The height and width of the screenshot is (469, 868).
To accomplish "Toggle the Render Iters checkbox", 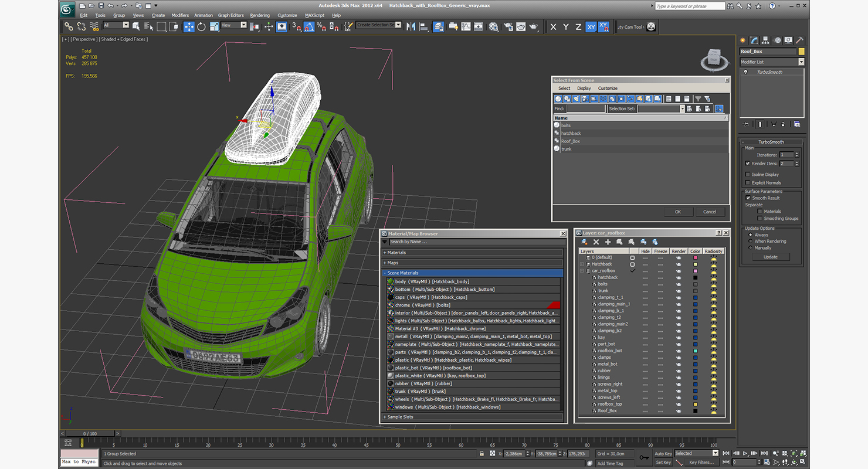I will click(x=748, y=164).
